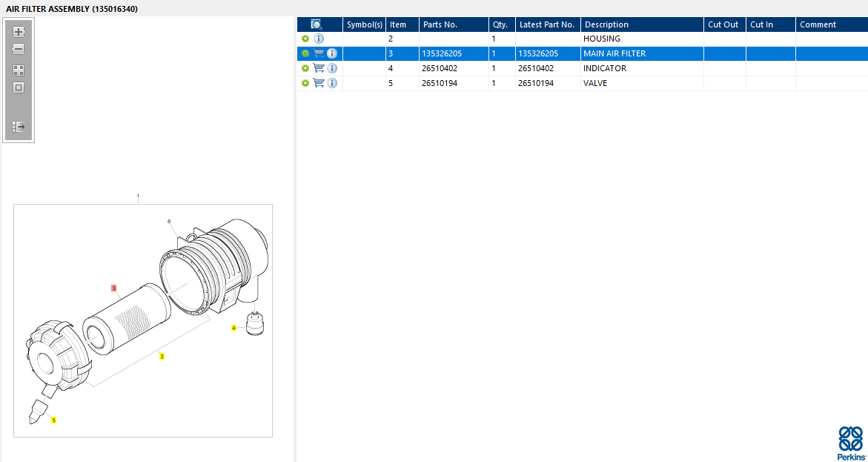The image size is (868, 462).
Task: Open info for MAIN AIR FILTER row
Action: [332, 53]
